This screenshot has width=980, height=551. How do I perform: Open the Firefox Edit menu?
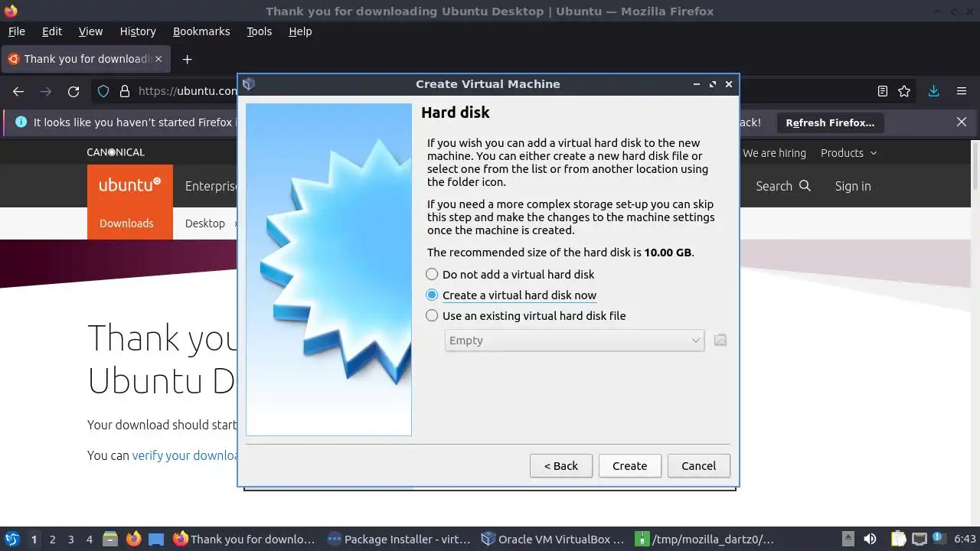pos(52,31)
